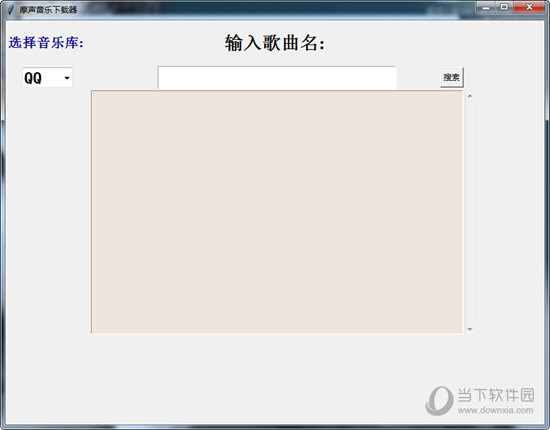Click the feather app icon in title bar

[x=11, y=9]
